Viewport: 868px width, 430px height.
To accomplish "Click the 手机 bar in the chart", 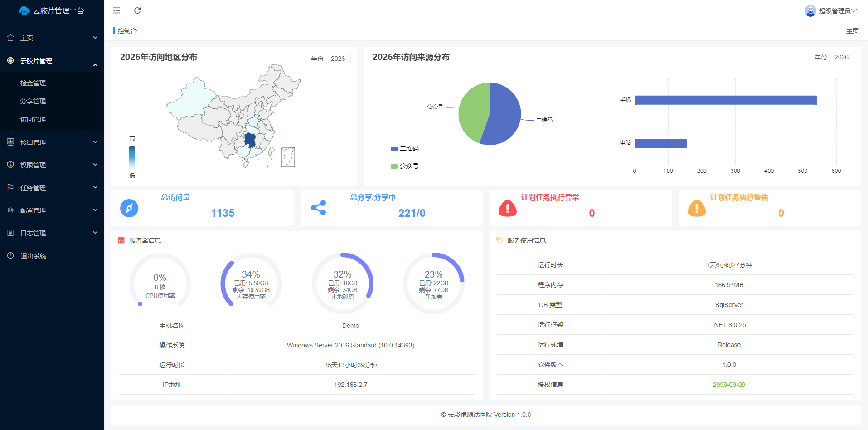I will [x=726, y=100].
